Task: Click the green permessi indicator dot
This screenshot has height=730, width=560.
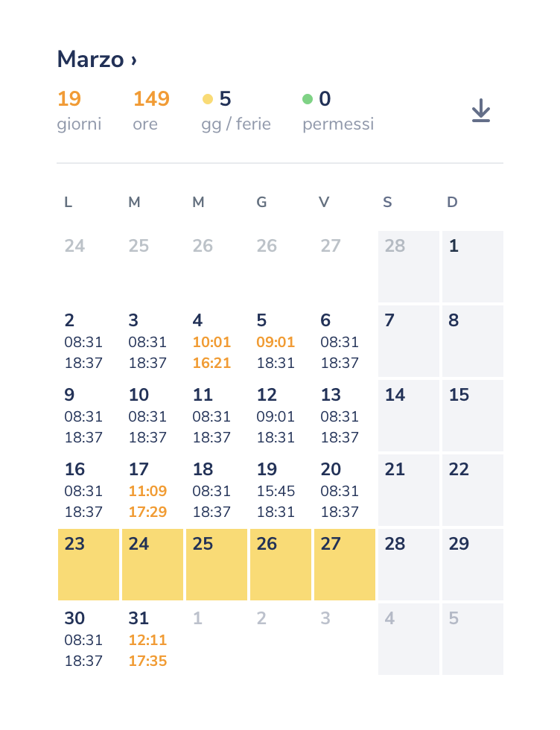Action: pos(308,99)
